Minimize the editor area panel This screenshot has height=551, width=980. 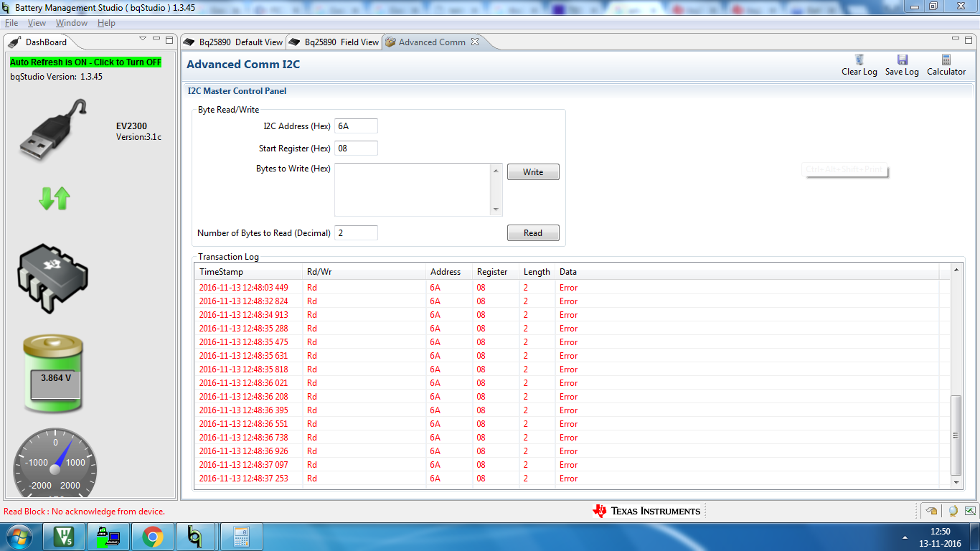click(956, 39)
